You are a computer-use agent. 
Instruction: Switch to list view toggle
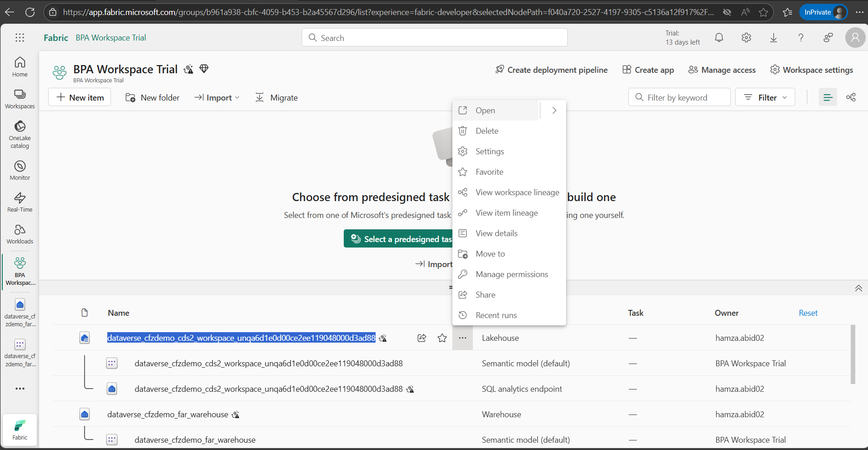[x=828, y=97]
